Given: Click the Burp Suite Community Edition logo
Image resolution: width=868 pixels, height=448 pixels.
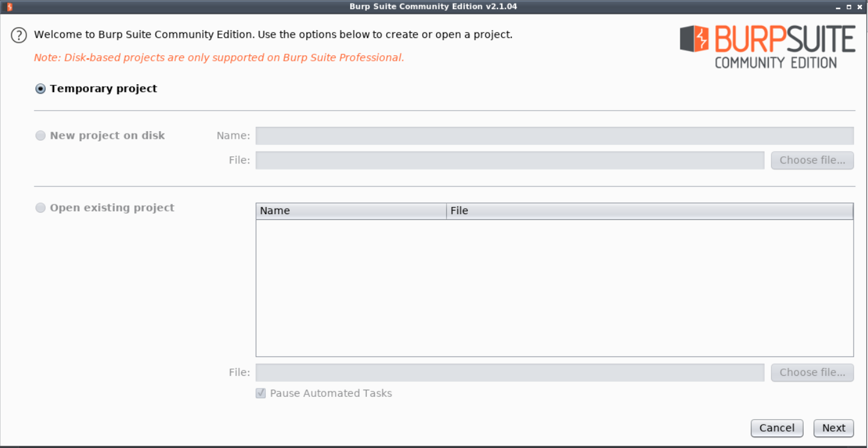Looking at the screenshot, I should tap(768, 47).
